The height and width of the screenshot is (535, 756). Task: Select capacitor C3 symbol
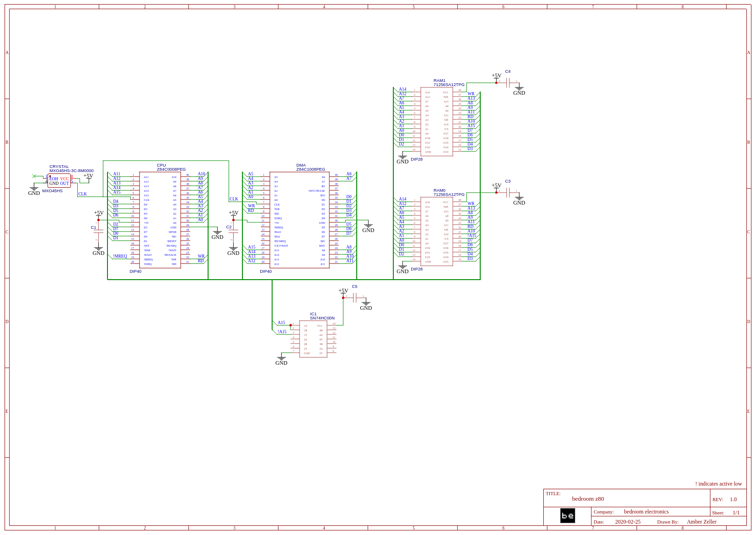[508, 193]
